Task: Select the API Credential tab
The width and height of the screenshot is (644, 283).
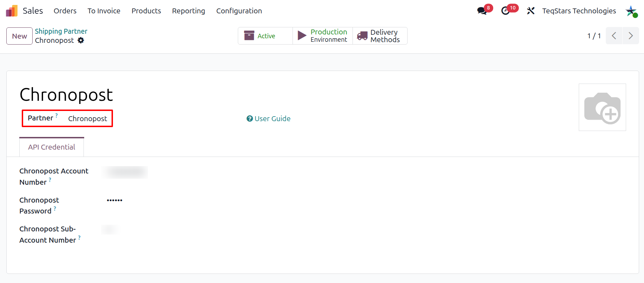Action: click(52, 147)
